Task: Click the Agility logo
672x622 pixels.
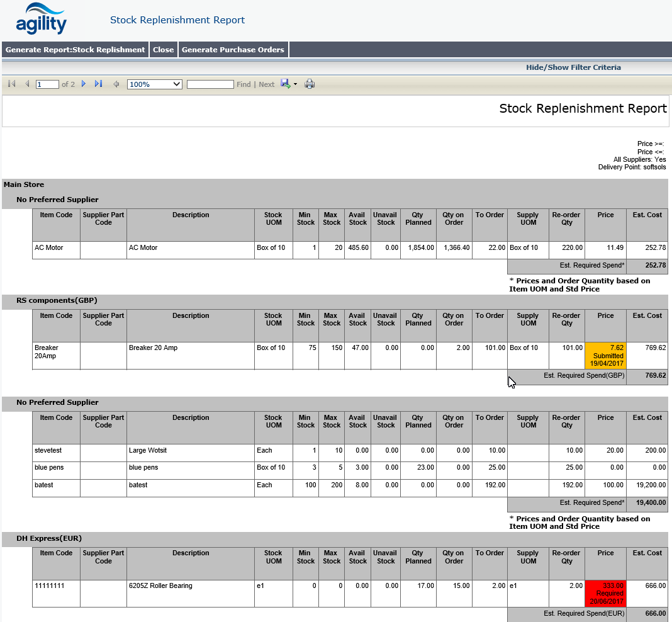Action: pos(42,20)
